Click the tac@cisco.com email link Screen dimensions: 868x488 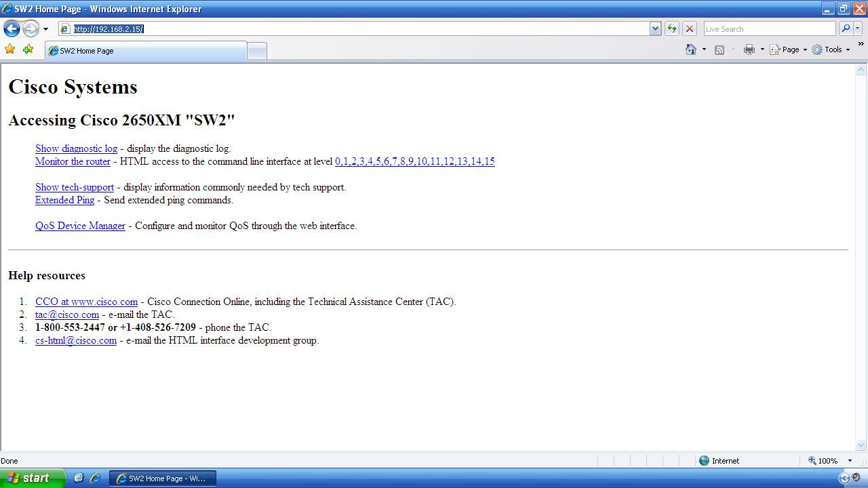67,314
